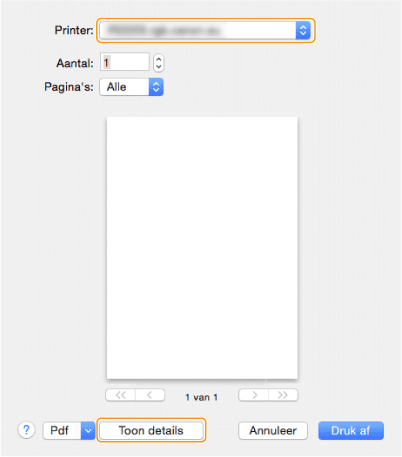Open the help question mark button
Image resolution: width=402 pixels, height=457 pixels.
[26, 430]
